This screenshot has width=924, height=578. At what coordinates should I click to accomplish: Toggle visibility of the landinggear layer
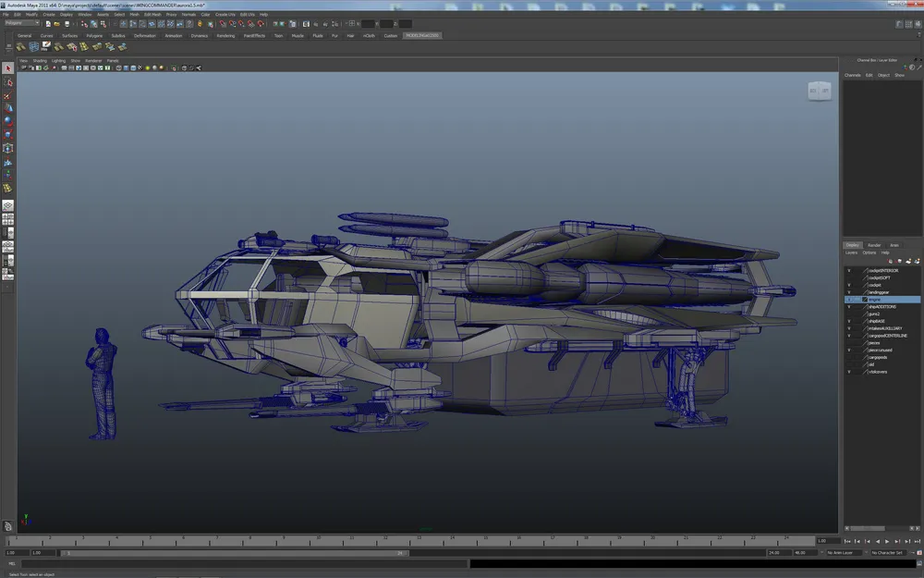point(849,292)
